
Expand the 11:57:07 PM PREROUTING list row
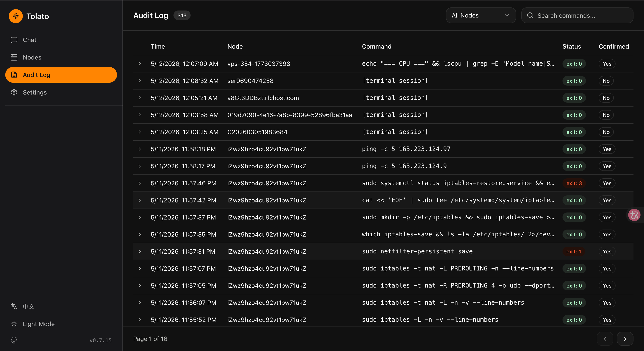tap(140, 269)
